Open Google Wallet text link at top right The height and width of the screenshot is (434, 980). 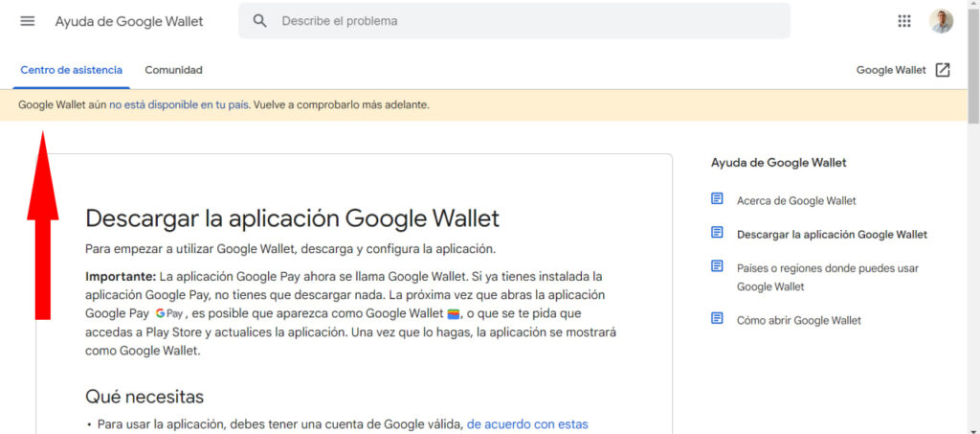click(x=890, y=70)
